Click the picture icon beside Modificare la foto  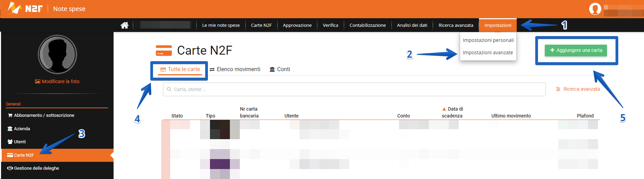click(37, 81)
